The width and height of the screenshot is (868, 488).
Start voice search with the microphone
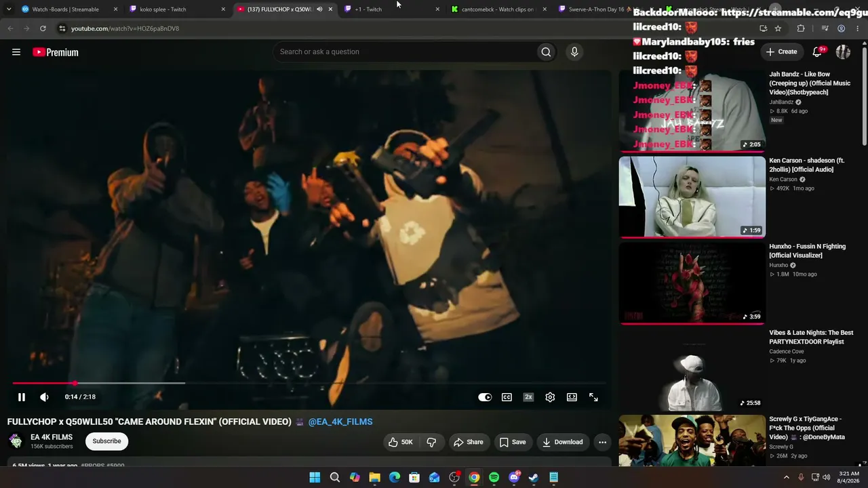point(574,52)
